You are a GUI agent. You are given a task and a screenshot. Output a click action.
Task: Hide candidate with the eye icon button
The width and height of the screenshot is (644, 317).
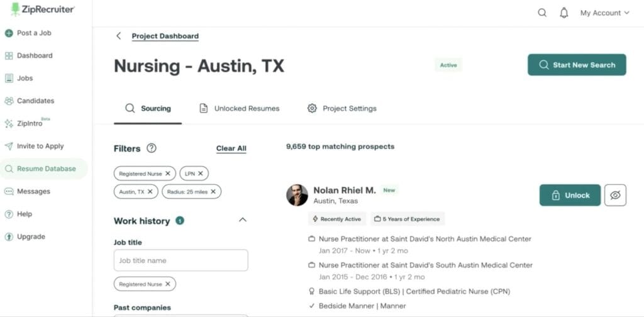[x=615, y=195]
